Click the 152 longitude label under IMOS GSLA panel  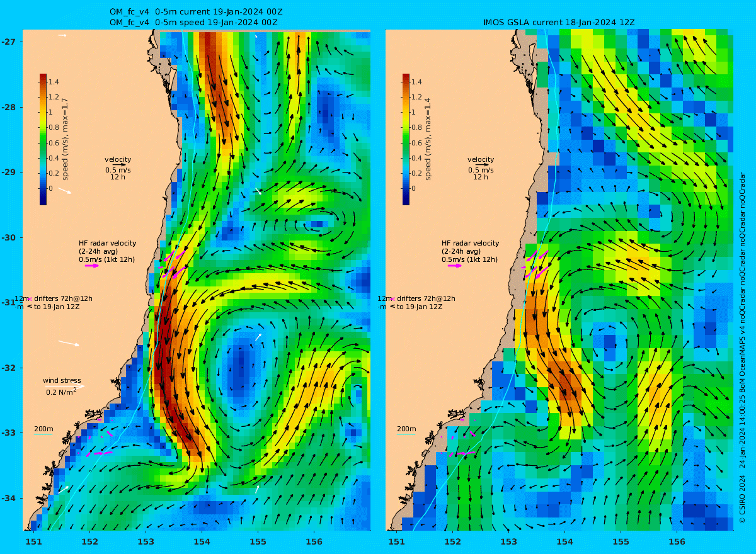tap(452, 541)
